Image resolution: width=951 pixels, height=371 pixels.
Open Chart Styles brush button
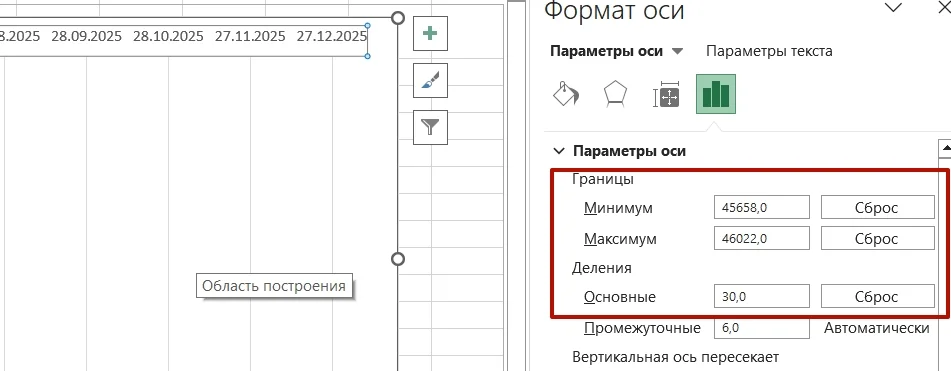click(x=430, y=80)
